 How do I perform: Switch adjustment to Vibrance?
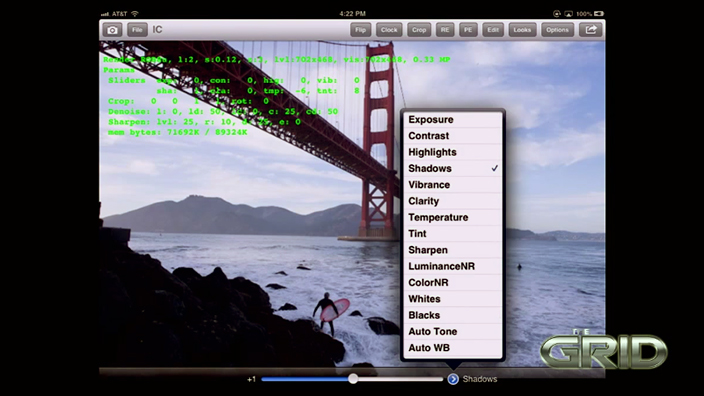pos(453,185)
